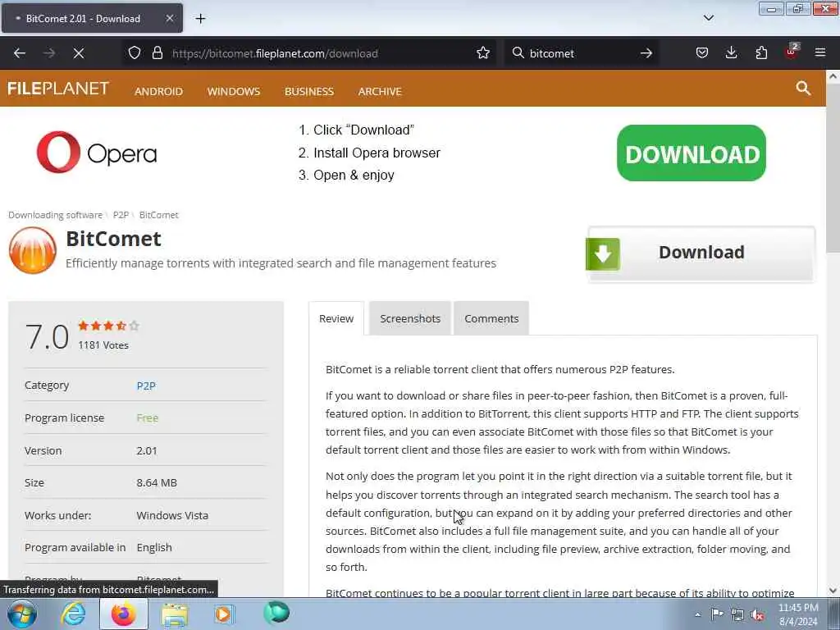This screenshot has height=630, width=840.
Task: Open the extensions puzzle icon
Action: tap(761, 53)
